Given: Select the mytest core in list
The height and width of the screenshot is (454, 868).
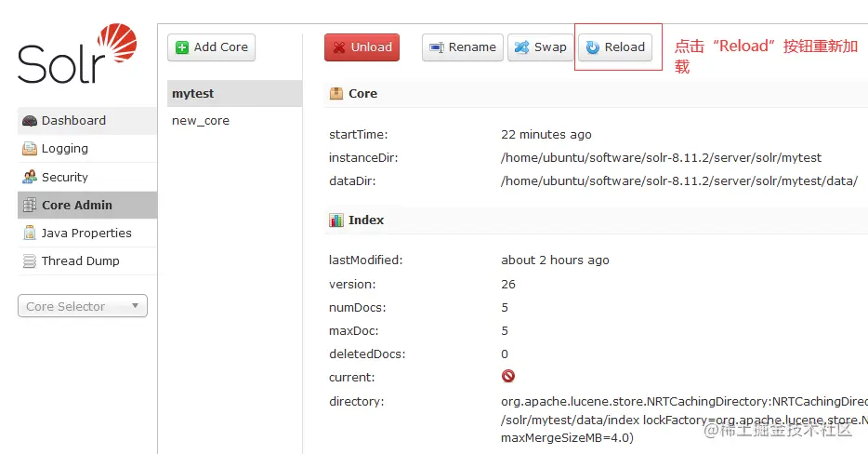Looking at the screenshot, I should 235,94.
